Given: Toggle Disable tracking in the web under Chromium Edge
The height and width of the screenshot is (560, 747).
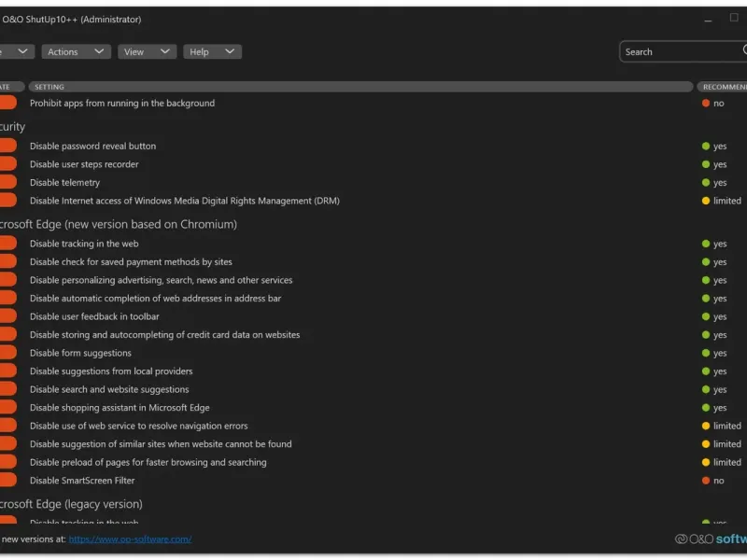Looking at the screenshot, I should tap(8, 244).
